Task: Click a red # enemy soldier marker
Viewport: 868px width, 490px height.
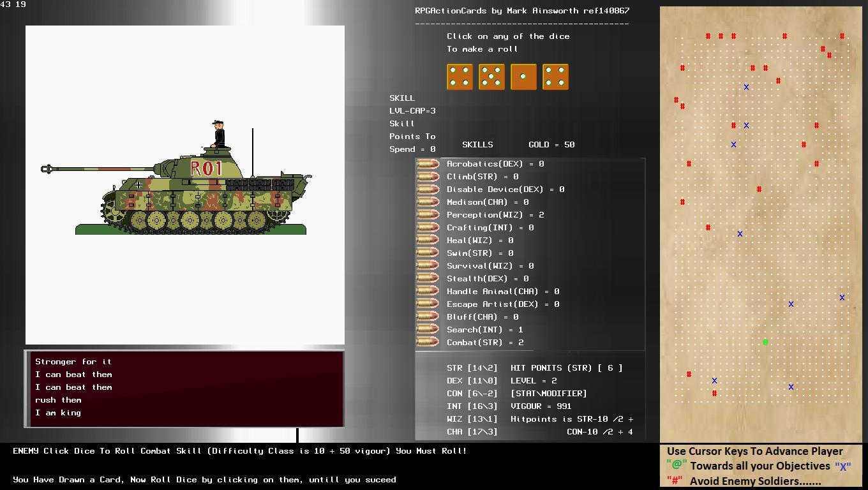Action: point(707,36)
